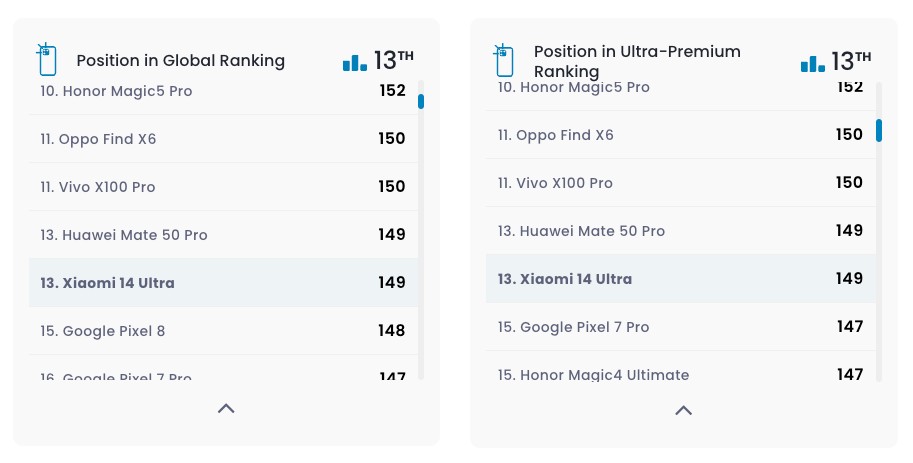Select Xiaomi 14 Ultra in Ultra-Premium Ranking
Image resolution: width=913 pixels, height=463 pixels.
[x=565, y=279]
